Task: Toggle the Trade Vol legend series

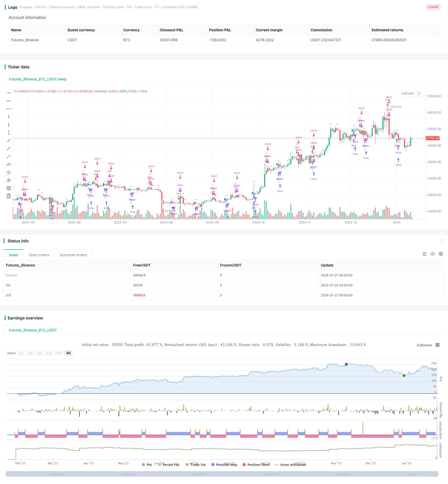Action: point(196,465)
